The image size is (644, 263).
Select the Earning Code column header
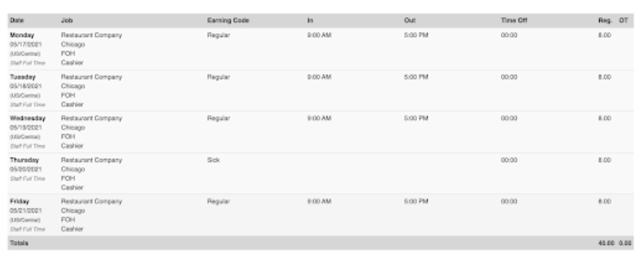tap(228, 20)
